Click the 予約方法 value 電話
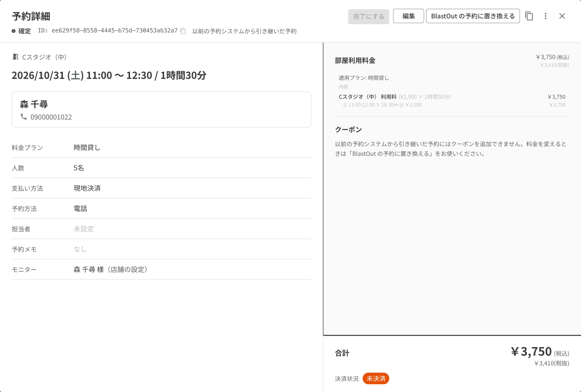The height and width of the screenshot is (392, 581). click(80, 208)
